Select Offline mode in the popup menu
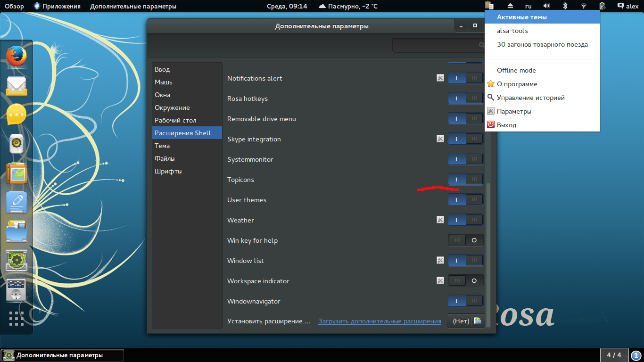 542,70
